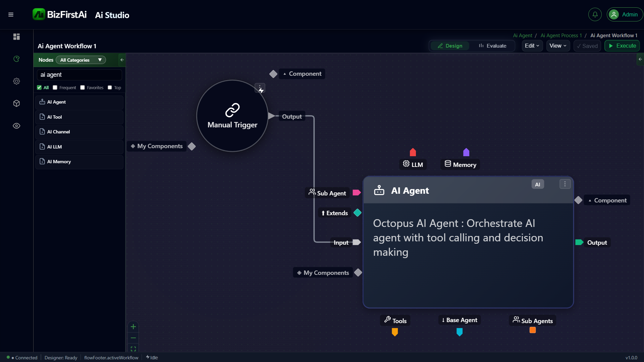Viewport: 644px width, 362px height.
Task: Click the Manual Trigger Output port arrow
Action: (x=271, y=116)
